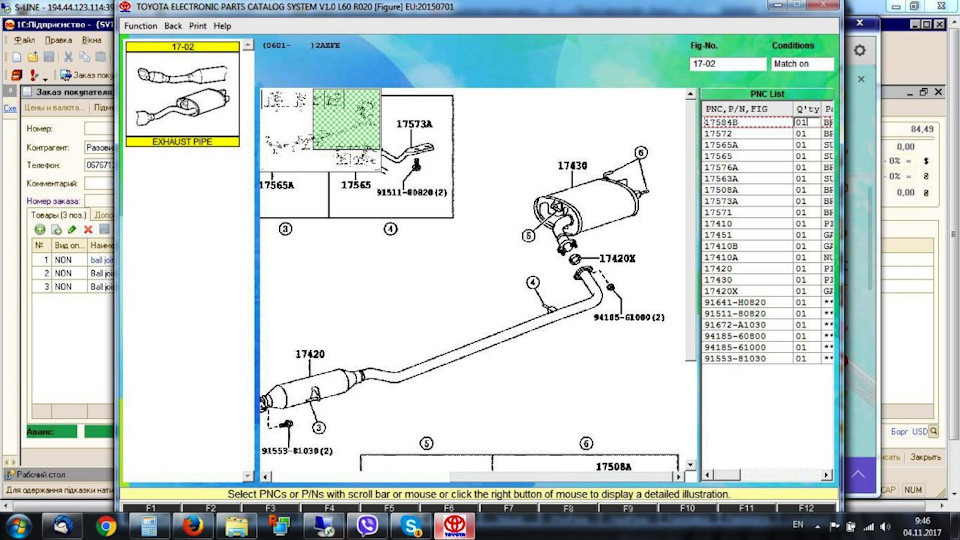Click the Закрыть button in 1C window
The image size is (960, 540).
click(x=924, y=457)
